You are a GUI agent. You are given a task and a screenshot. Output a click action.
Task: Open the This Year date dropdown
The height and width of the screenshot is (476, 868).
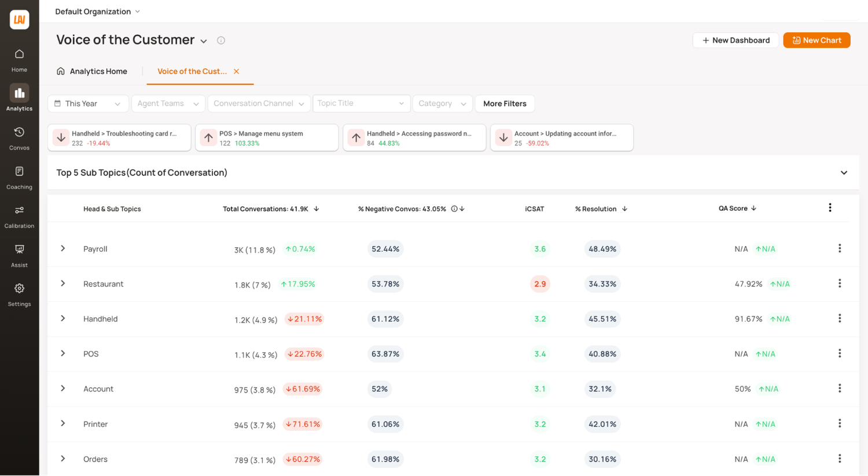pos(88,104)
